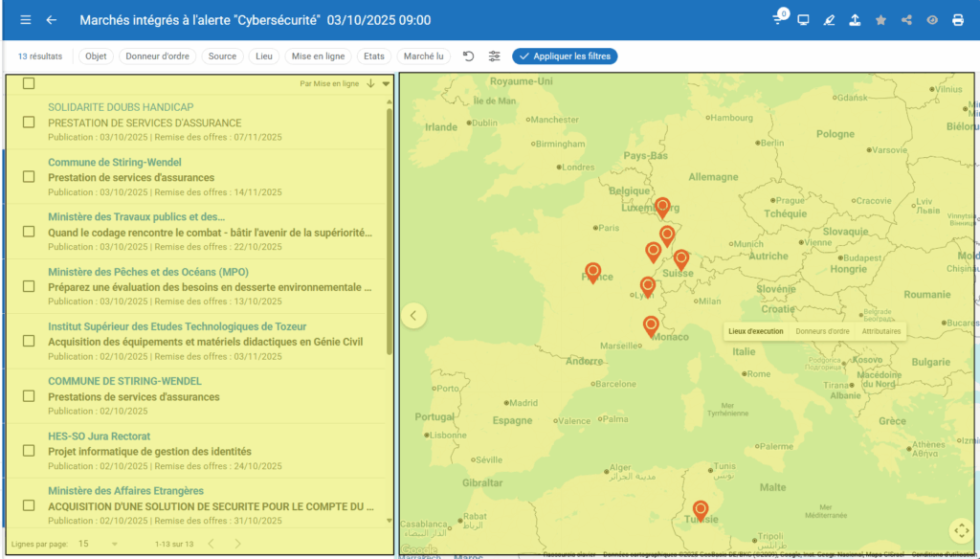Screen dimensions: 980x559
Task: Select the 'Attributaires' map tab
Action: (880, 331)
